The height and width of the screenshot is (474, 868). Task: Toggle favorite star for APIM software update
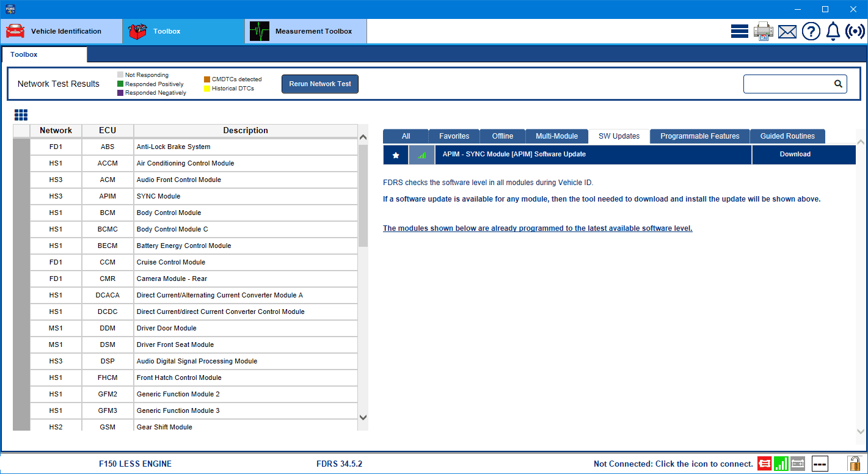click(x=396, y=155)
